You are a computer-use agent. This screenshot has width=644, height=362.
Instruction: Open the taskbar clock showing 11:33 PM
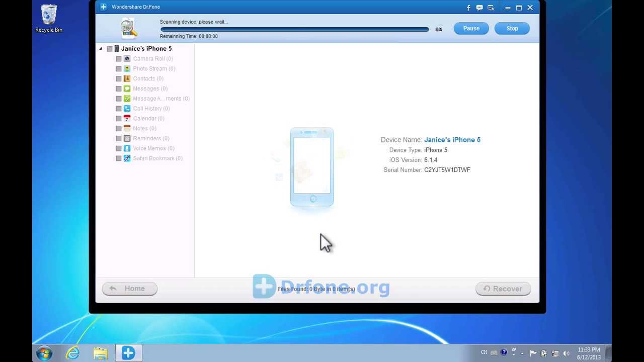coord(589,353)
